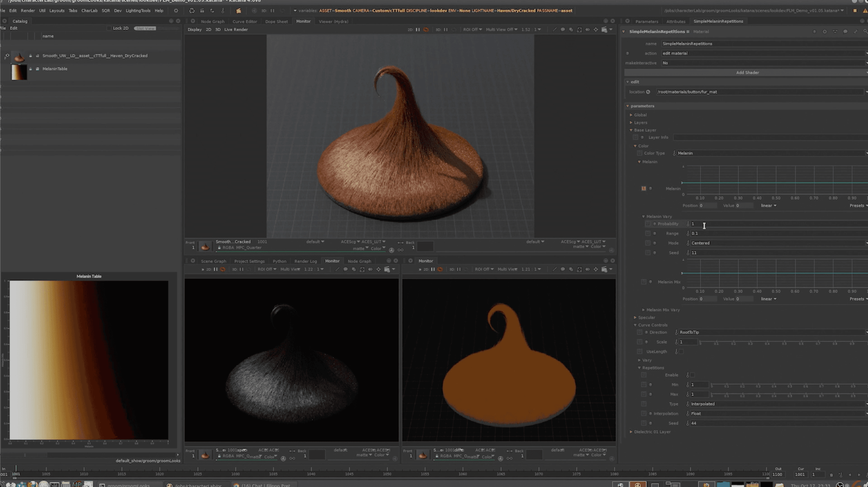868x487 pixels.
Task: Enable the Repetitions Enable checkbox
Action: 691,375
